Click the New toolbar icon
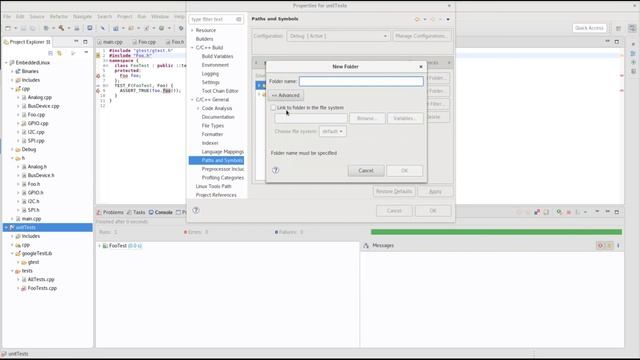Image resolution: width=640 pixels, height=360 pixels. 8,28
